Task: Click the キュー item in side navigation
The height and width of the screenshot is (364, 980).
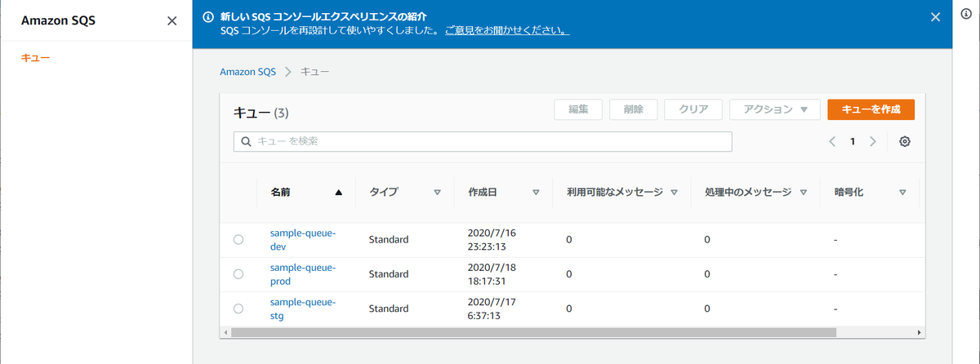Action: (37, 58)
